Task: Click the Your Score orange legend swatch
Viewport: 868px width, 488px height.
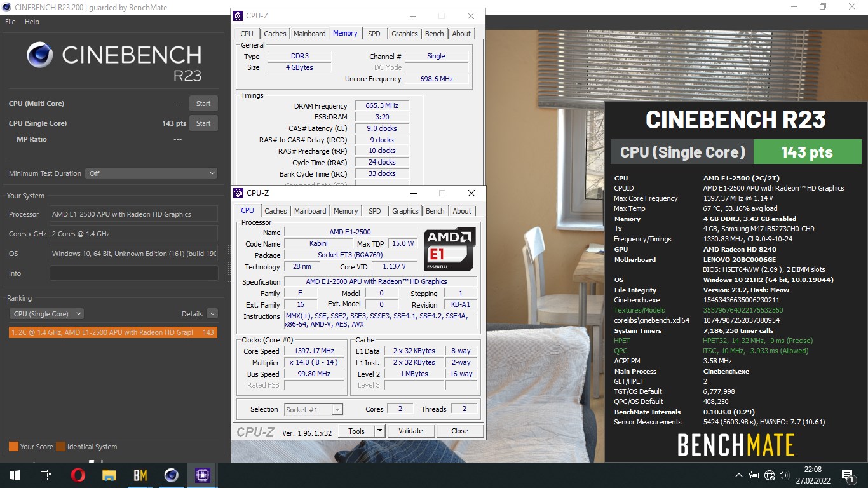Action: [13, 447]
